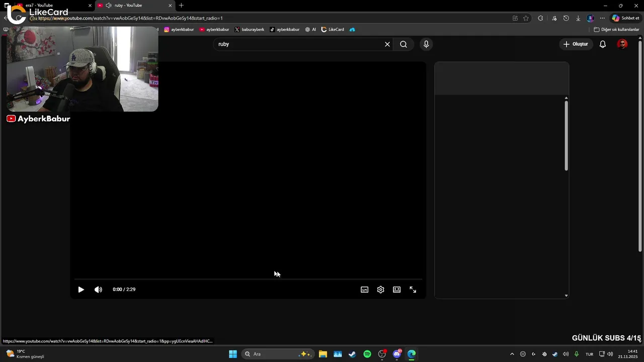Image resolution: width=644 pixels, height=362 pixels.
Task: Click the video progress bar
Action: tap(248, 279)
